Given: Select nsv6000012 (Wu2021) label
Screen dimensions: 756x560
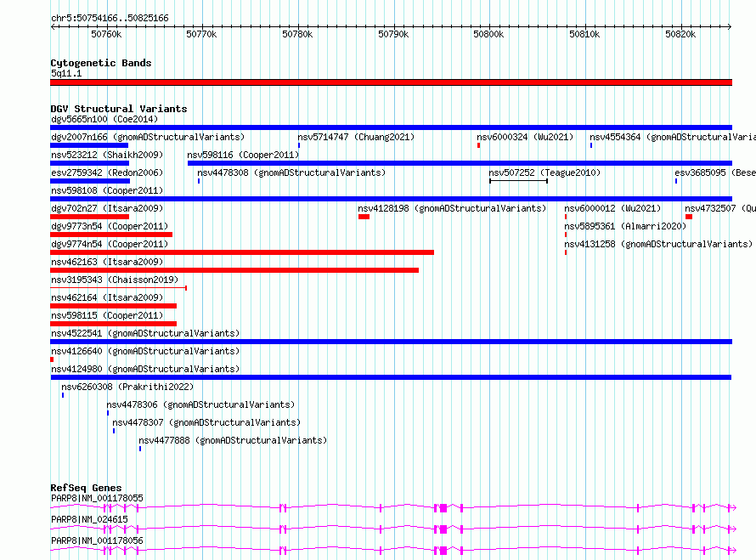Looking at the screenshot, I should coord(612,208).
